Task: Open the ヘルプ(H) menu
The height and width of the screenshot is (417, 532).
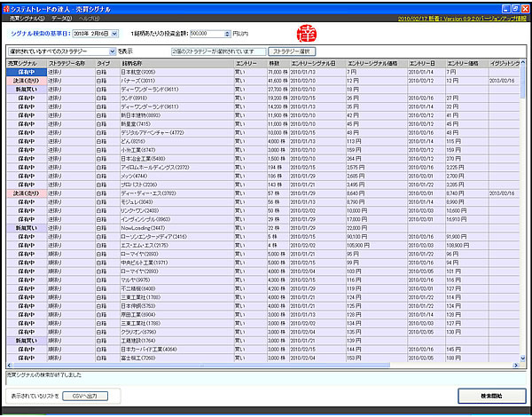Action: 90,19
